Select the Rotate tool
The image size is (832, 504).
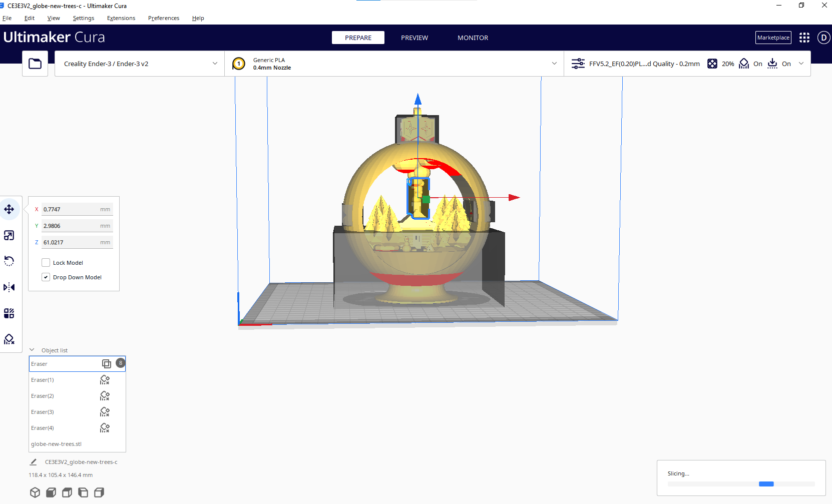pyautogui.click(x=9, y=261)
